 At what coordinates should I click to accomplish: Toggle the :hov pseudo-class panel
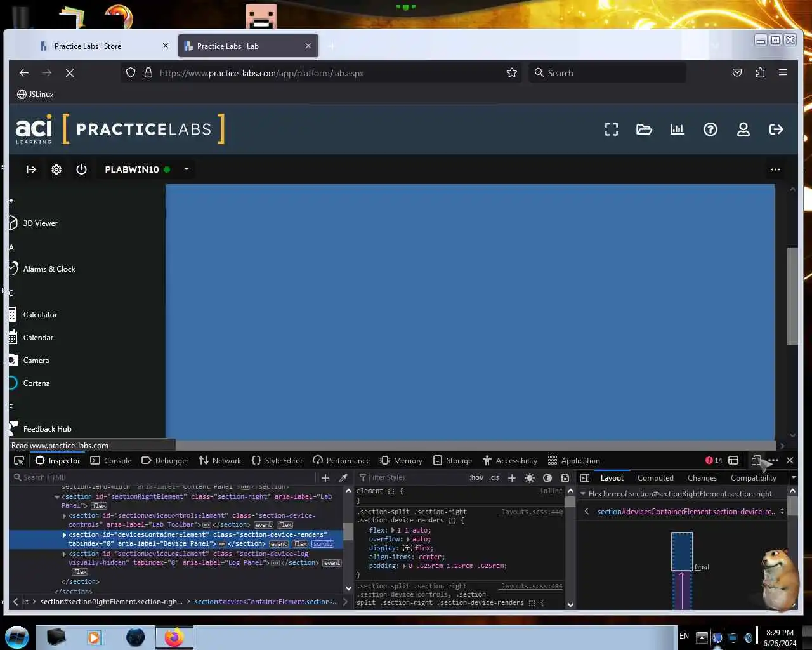click(476, 478)
